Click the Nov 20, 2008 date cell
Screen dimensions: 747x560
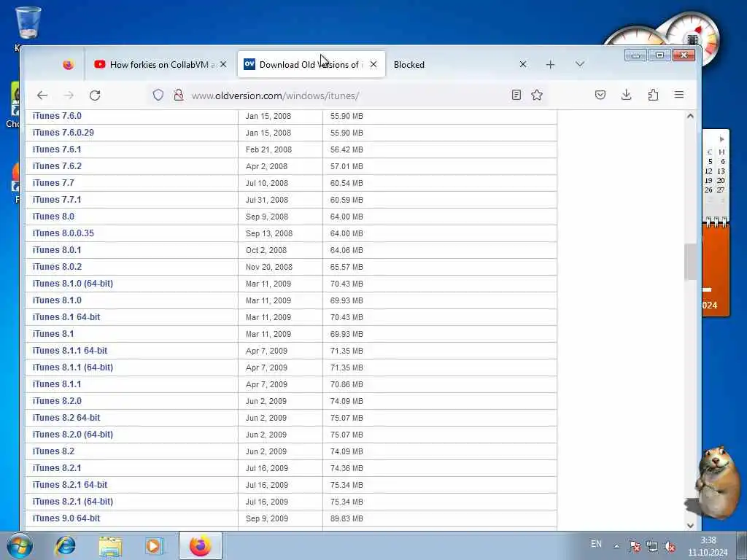(280, 267)
